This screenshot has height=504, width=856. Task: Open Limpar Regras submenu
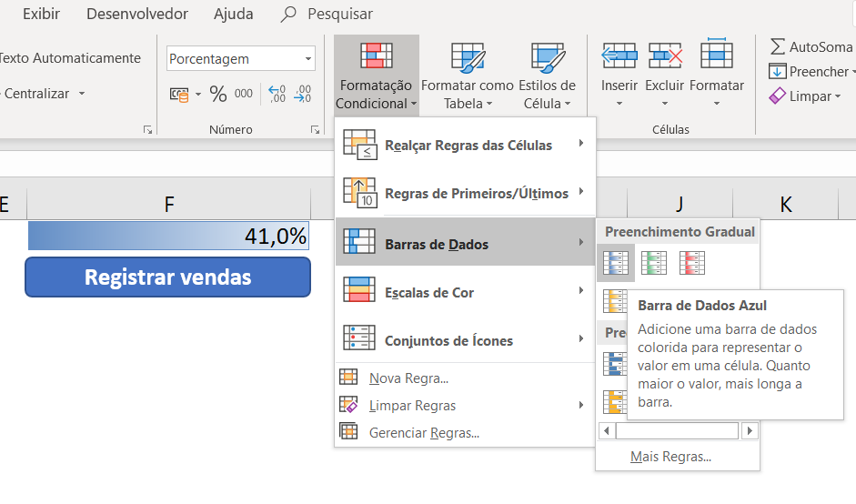(x=465, y=405)
